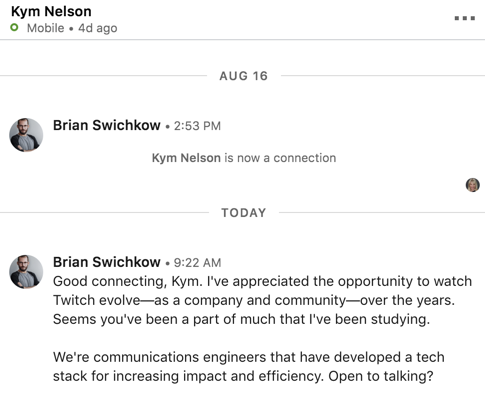The width and height of the screenshot is (485, 400).
Task: Click the word Twitch in the message
Action: [x=74, y=300]
